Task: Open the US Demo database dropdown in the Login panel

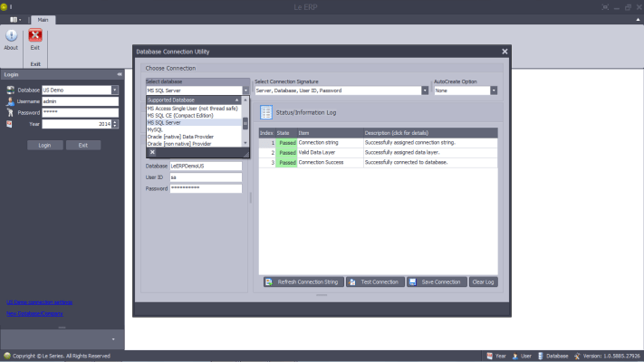Action: 115,90
